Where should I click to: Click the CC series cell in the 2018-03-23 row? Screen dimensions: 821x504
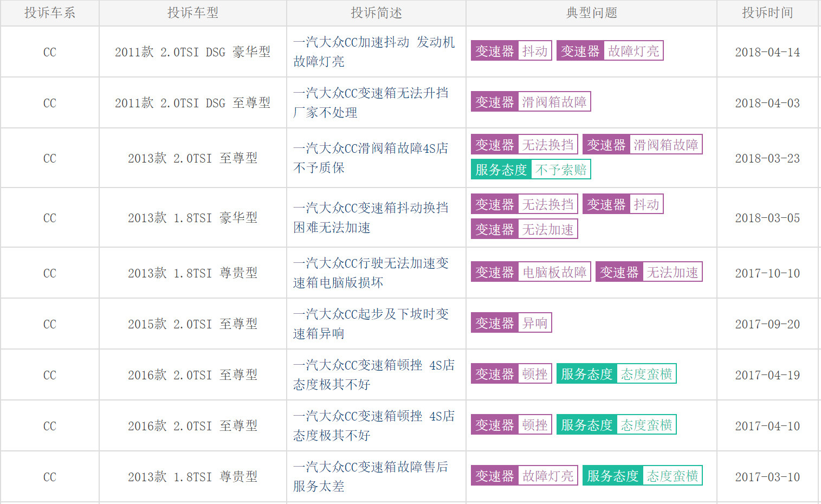(50, 159)
